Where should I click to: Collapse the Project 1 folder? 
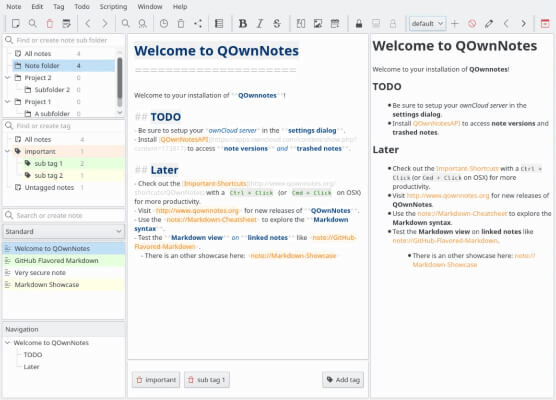click(7, 102)
